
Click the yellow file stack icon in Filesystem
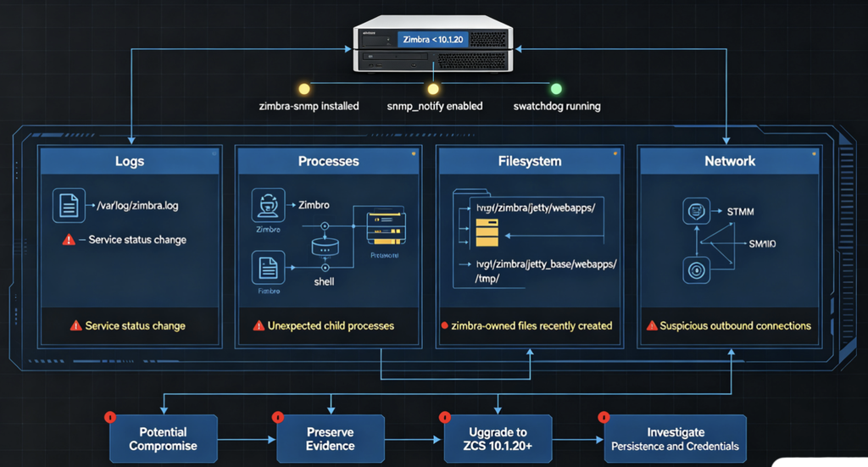pos(487,232)
